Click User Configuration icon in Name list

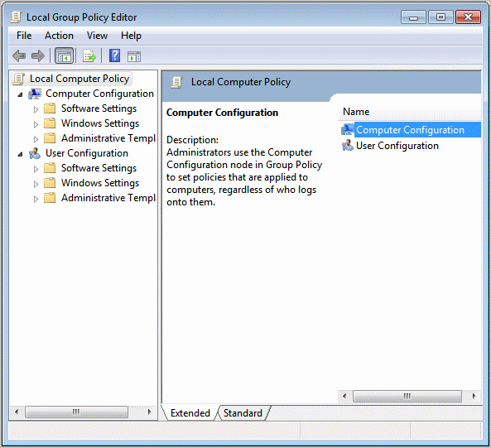(347, 146)
